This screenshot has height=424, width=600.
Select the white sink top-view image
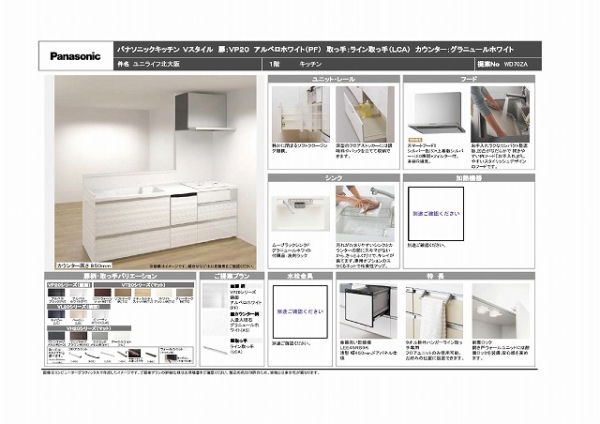tap(300, 214)
